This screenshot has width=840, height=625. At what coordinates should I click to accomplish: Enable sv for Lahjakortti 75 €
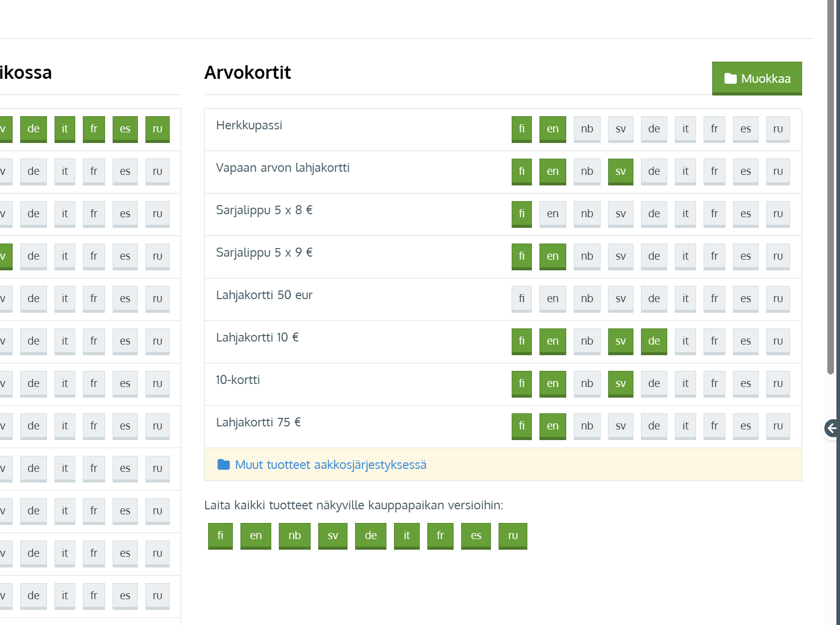[621, 426]
